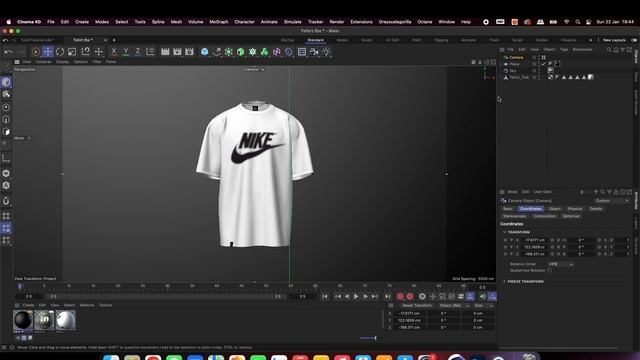This screenshot has width=640, height=360.
Task: Expand the Freeze Transform section
Action: [x=505, y=281]
